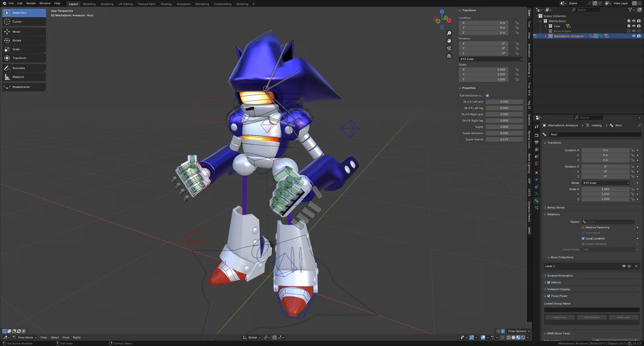The height and width of the screenshot is (346, 644).
Task: Open Pose Options dropdown
Action: tap(519, 331)
